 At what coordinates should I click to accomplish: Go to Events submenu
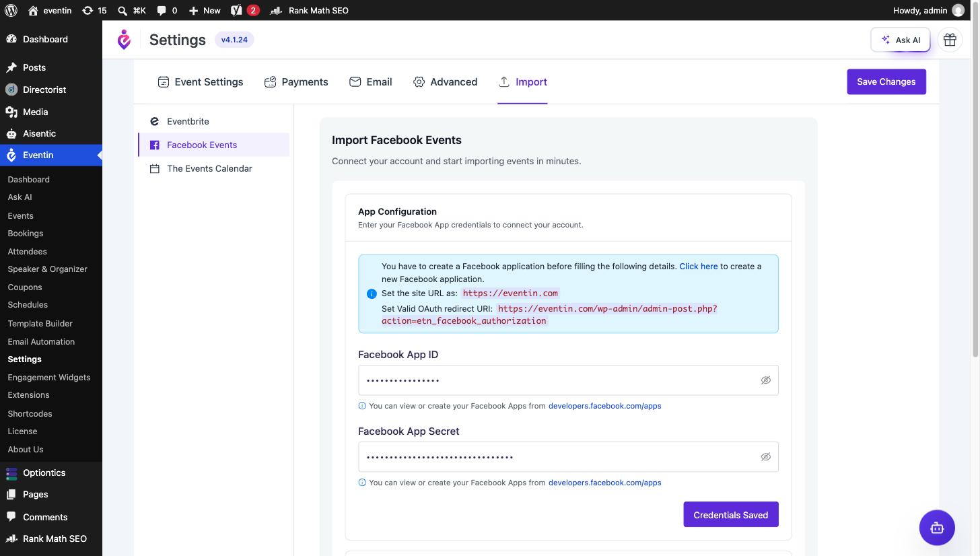[x=20, y=215]
